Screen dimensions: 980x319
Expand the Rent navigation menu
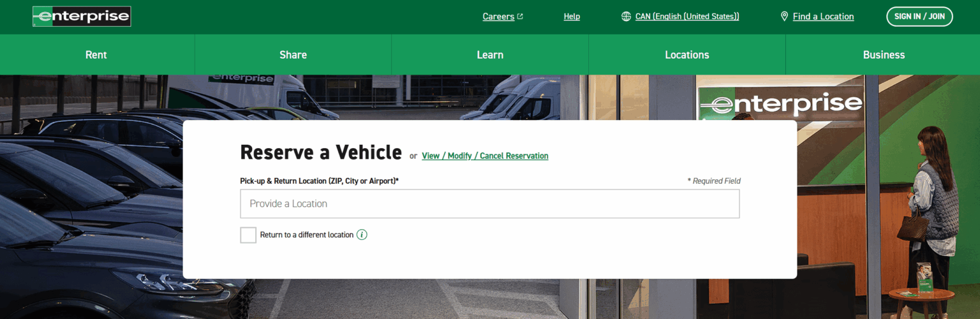(96, 55)
